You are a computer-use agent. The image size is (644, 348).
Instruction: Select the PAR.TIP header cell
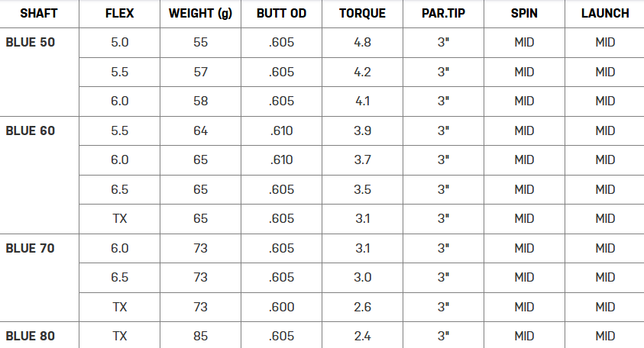(x=443, y=14)
